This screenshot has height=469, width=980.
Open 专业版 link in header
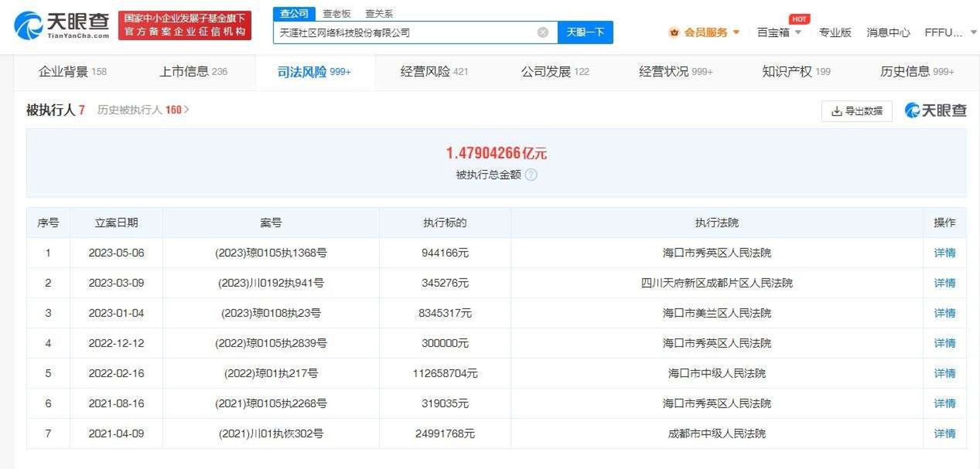click(x=835, y=33)
